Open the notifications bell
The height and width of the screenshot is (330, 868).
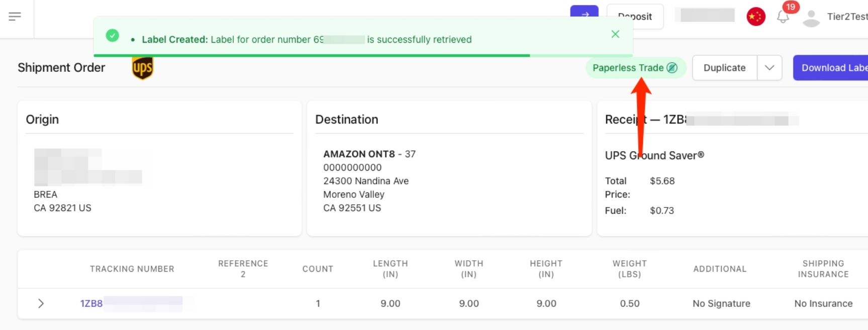[783, 17]
